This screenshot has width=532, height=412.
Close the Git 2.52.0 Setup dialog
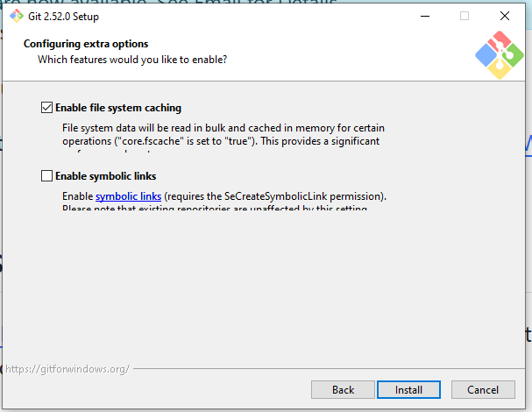[505, 16]
